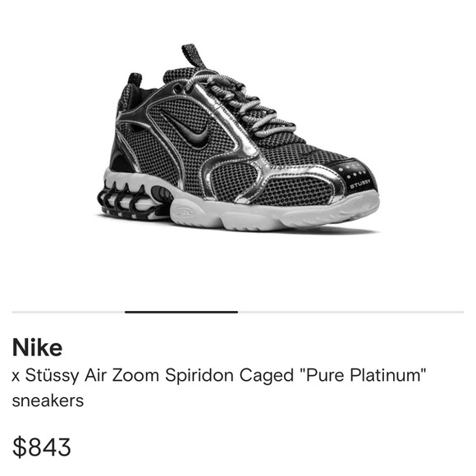Click the Stüssy logo on the toe cap
The width and height of the screenshot is (476, 476).
point(360,184)
